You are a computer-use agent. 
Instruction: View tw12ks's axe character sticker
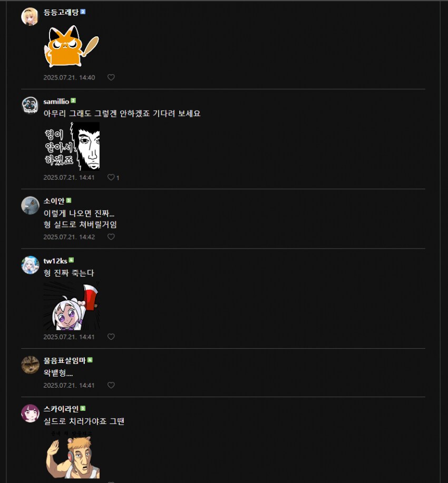[x=72, y=305]
